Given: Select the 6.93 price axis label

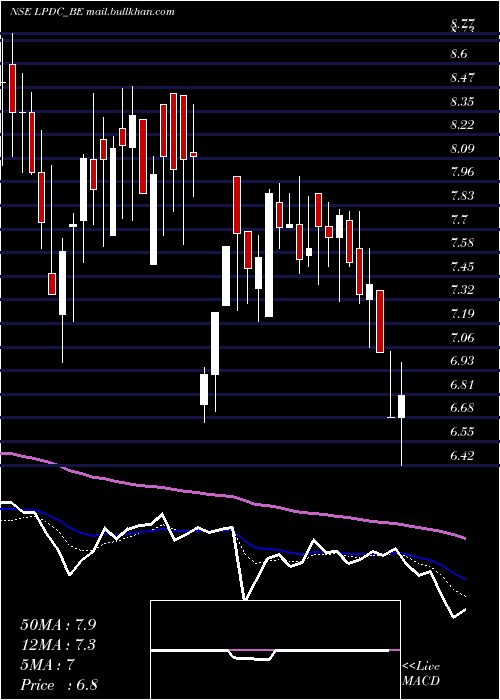Looking at the screenshot, I should [x=462, y=361].
